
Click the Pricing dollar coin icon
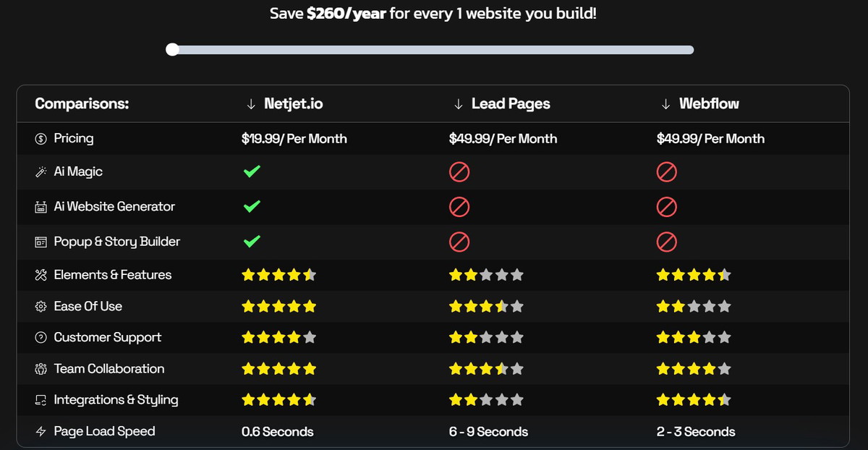pos(41,138)
